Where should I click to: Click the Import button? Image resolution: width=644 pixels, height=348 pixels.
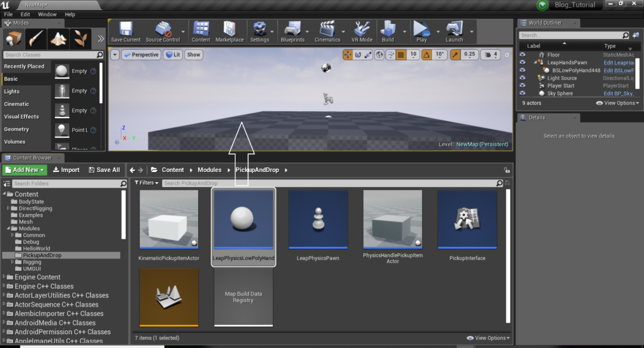(x=66, y=170)
